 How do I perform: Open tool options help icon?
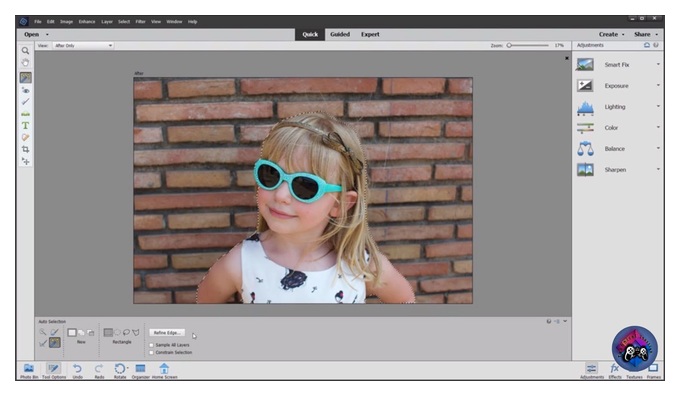click(549, 321)
